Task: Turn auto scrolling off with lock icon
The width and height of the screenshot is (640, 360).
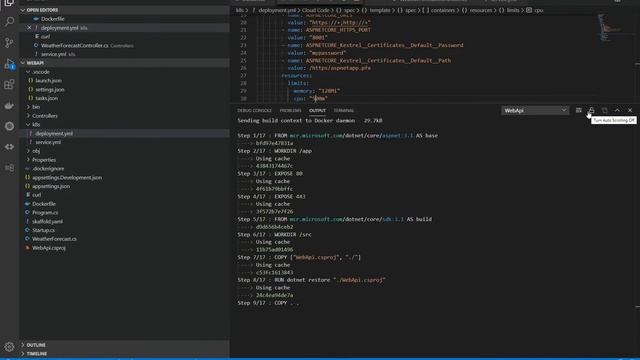Action: 591,110
